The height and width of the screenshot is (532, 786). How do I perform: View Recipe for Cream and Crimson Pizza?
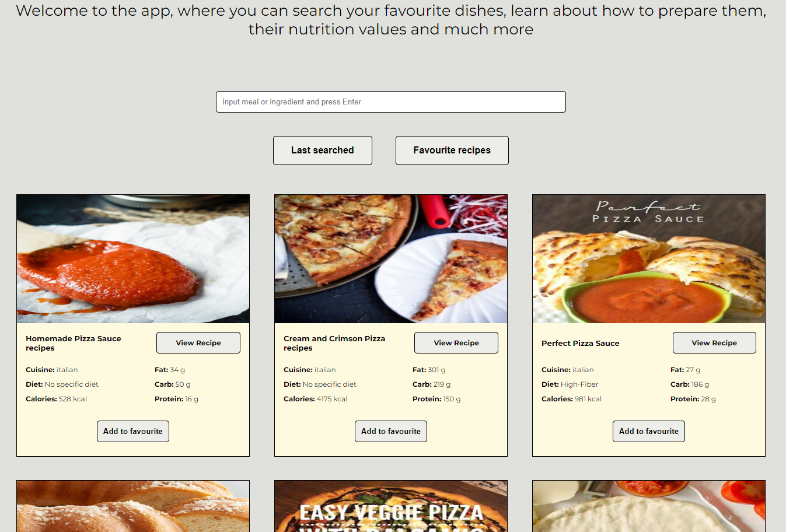pos(456,342)
